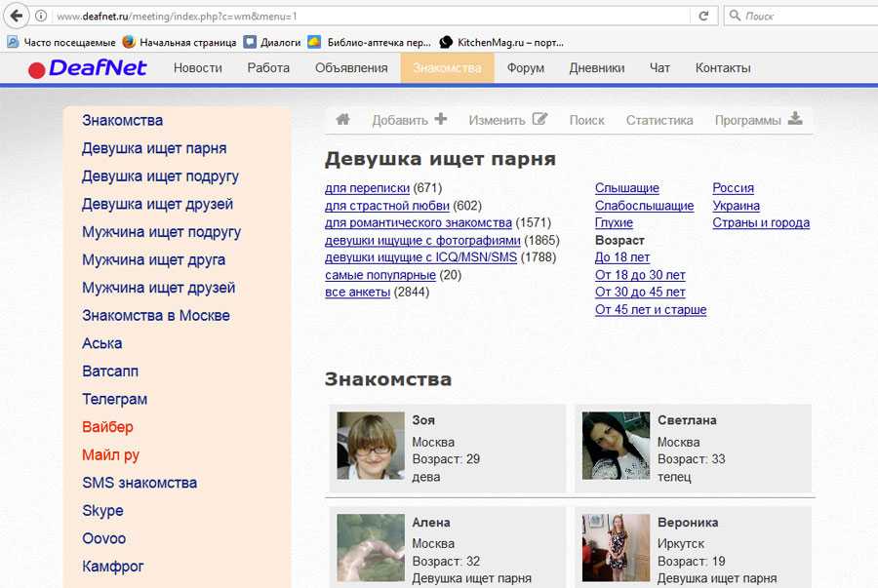This screenshot has height=588, width=878.
Task: Click the browser back arrow button
Action: tap(17, 16)
